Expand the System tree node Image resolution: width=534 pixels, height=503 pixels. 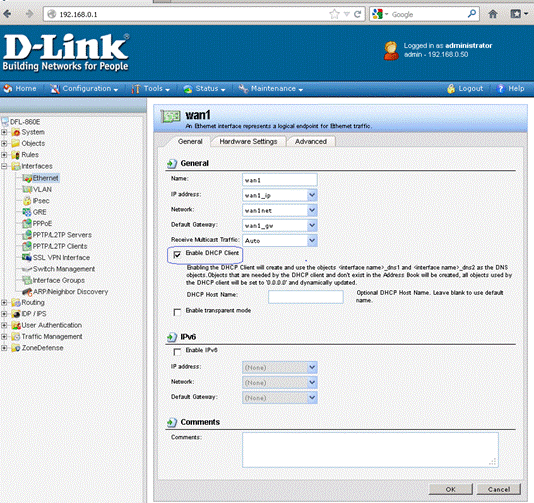[x=4, y=132]
